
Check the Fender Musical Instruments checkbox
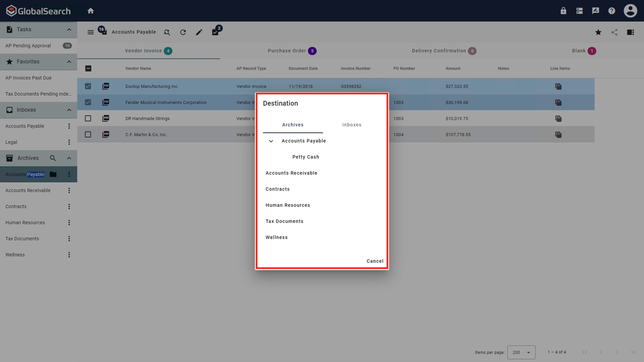tap(88, 102)
